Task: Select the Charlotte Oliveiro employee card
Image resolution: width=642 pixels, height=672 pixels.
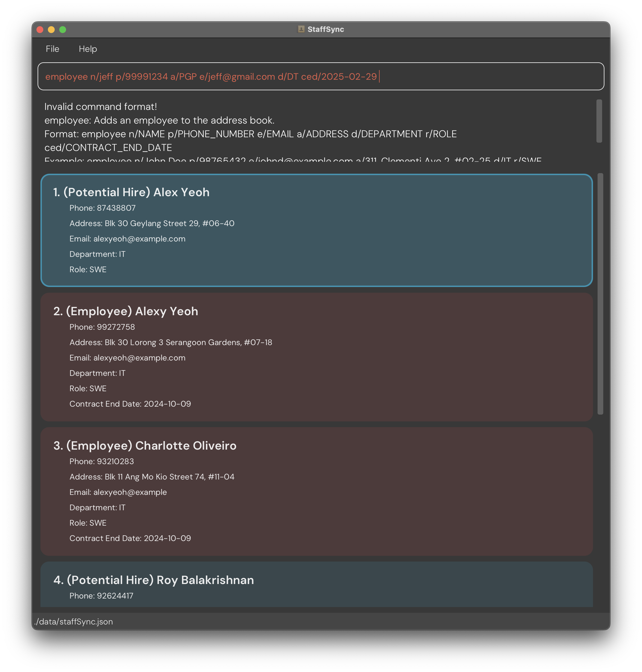Action: click(x=316, y=491)
